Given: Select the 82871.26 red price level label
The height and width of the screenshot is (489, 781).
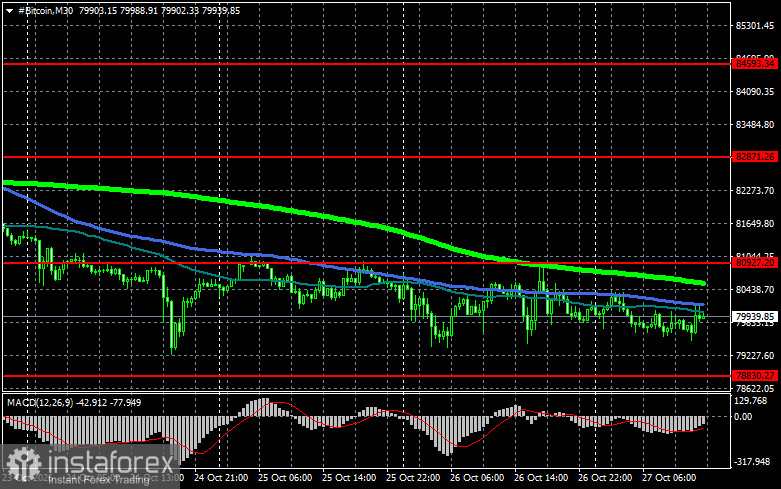Looking at the screenshot, I should pos(755,157).
